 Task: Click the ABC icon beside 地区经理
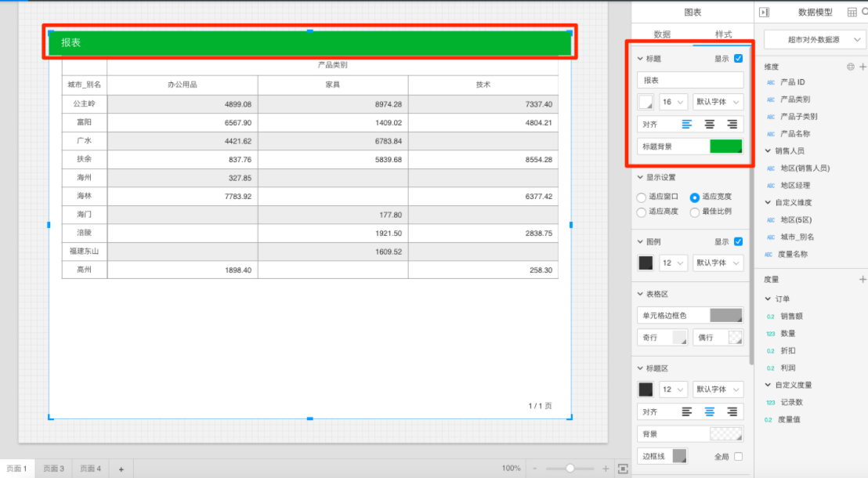tap(771, 186)
